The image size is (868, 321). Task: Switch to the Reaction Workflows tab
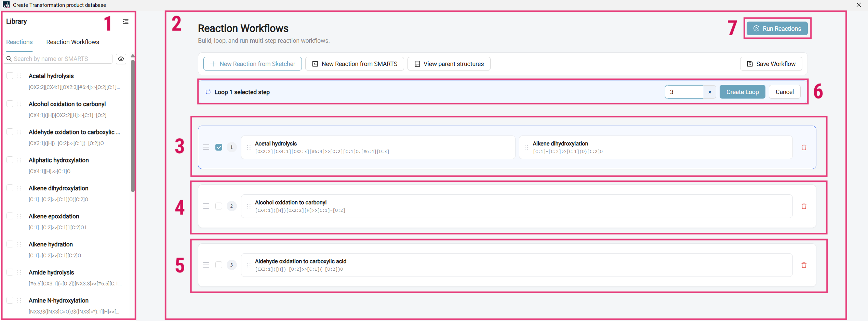[x=72, y=42]
